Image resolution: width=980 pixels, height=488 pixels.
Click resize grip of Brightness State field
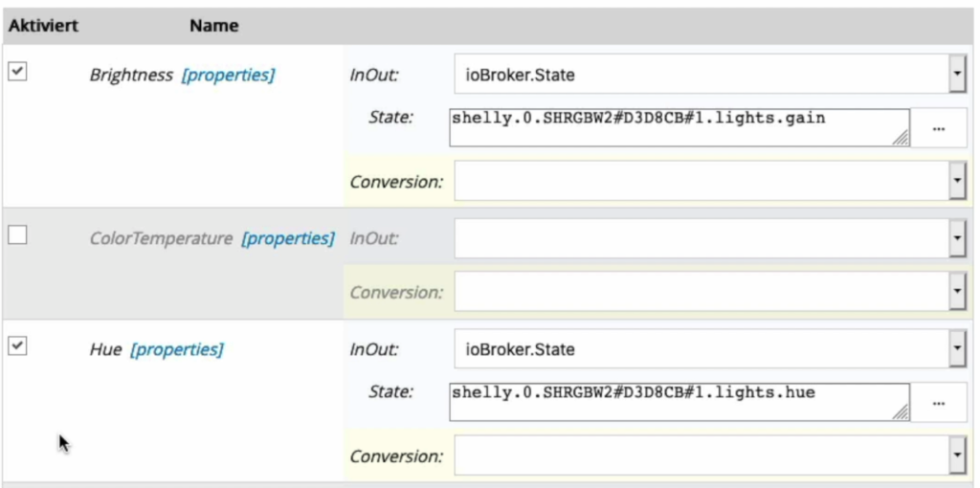pos(901,140)
